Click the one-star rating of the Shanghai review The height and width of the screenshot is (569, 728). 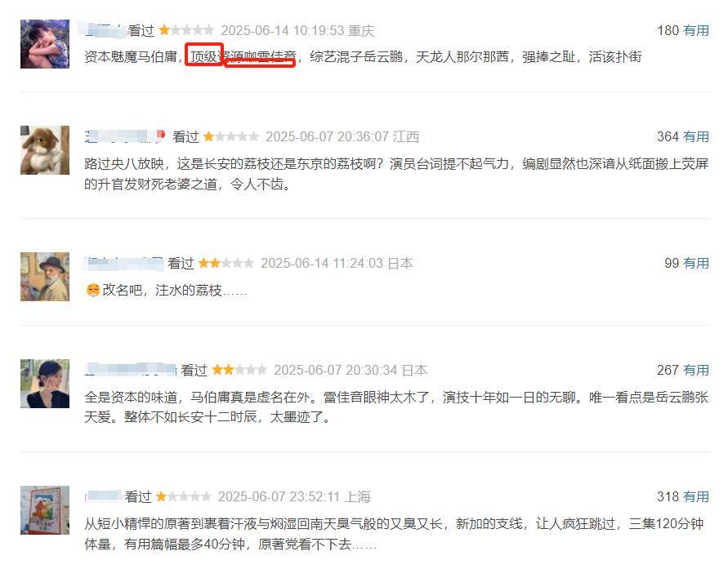183,496
